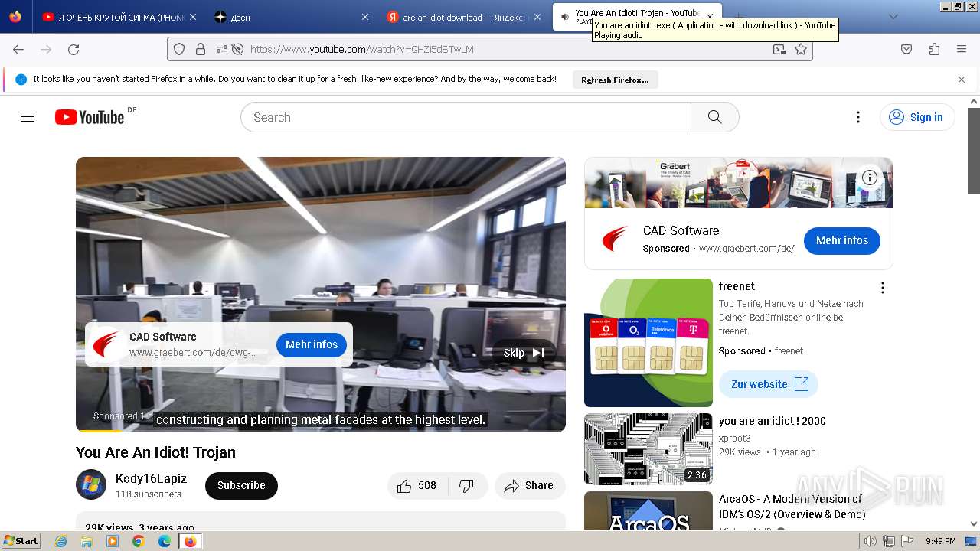Close the Я ОЧЕНЬ КРУТОЙ СИГМА tab
Screen dimensions: 980x551
pyautogui.click(x=193, y=17)
